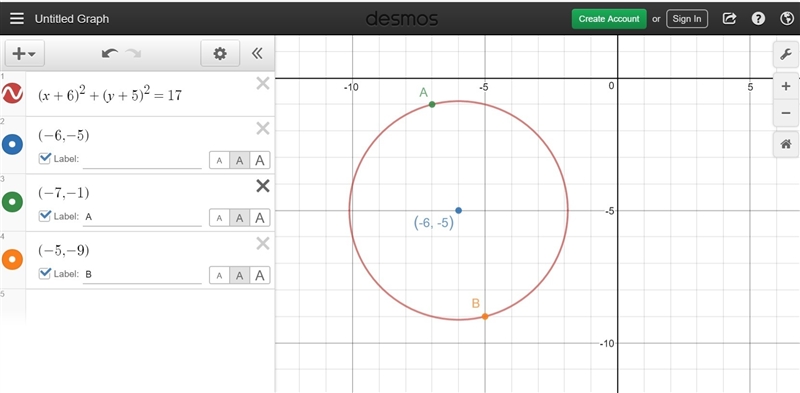Uncheck Label checkbox for point (-6,-5)
Screen dimensions: 800x393
click(x=45, y=158)
